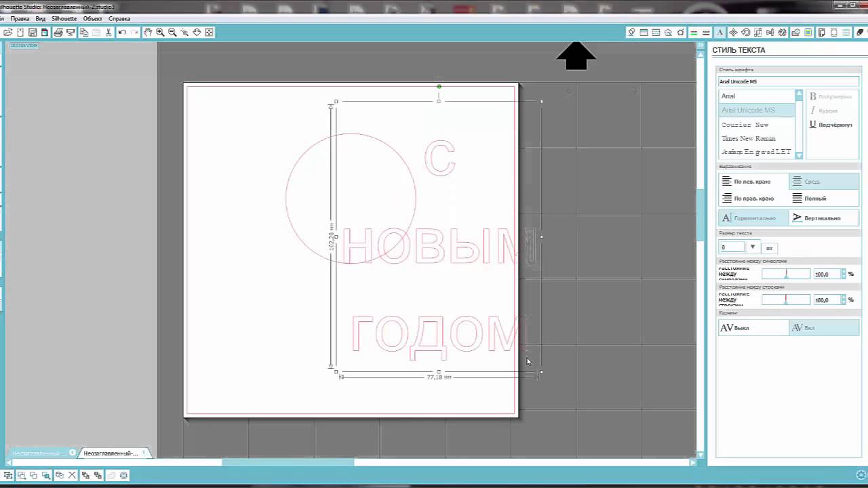Turn kerning on
The width and height of the screenshot is (868, 488).
pyautogui.click(x=824, y=328)
